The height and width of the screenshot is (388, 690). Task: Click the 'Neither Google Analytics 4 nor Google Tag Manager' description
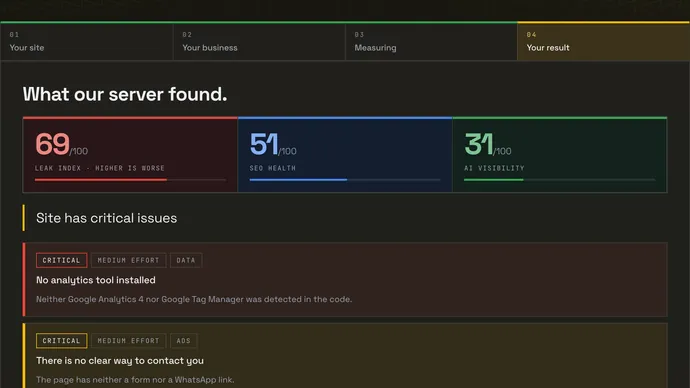click(194, 299)
